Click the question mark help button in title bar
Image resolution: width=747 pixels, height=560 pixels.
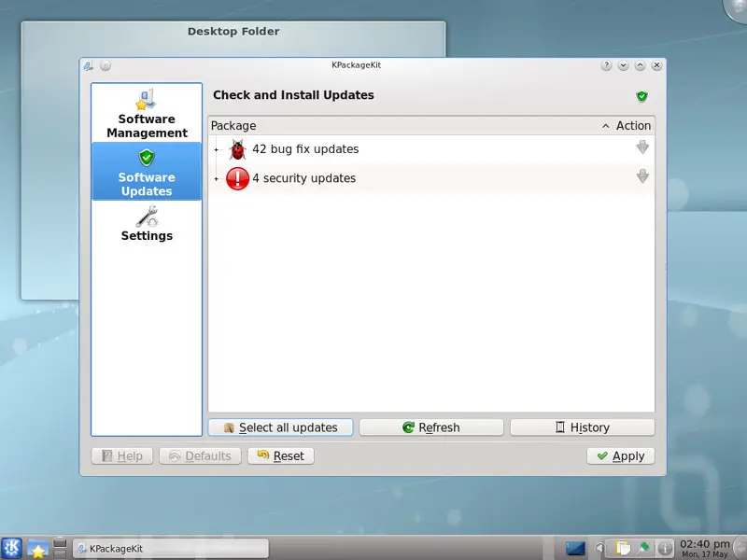click(606, 65)
